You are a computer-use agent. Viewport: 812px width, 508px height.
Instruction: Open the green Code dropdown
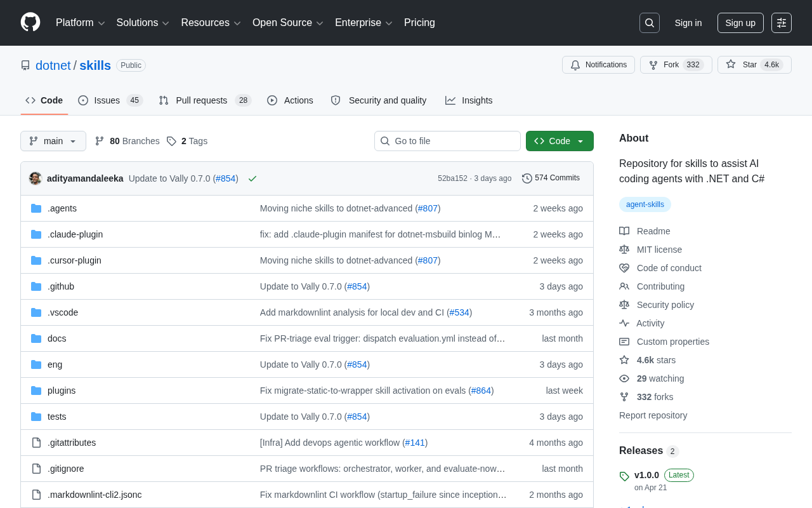560,141
